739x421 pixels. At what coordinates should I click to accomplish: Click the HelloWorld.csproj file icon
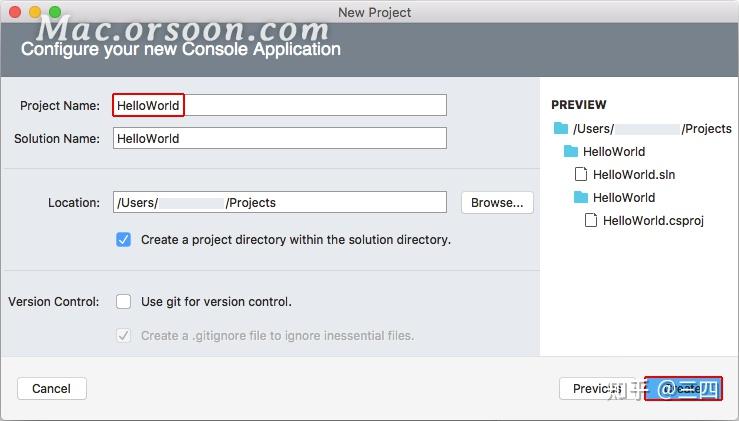click(591, 220)
